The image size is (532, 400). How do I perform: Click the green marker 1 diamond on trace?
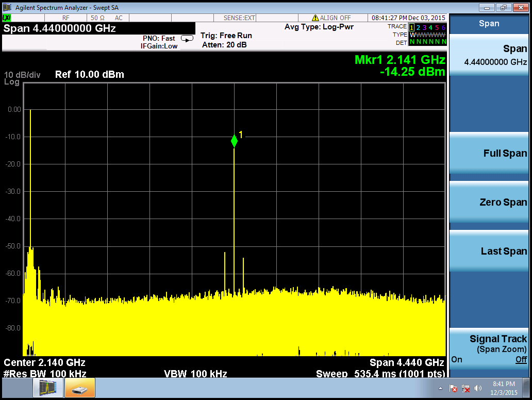pos(234,141)
